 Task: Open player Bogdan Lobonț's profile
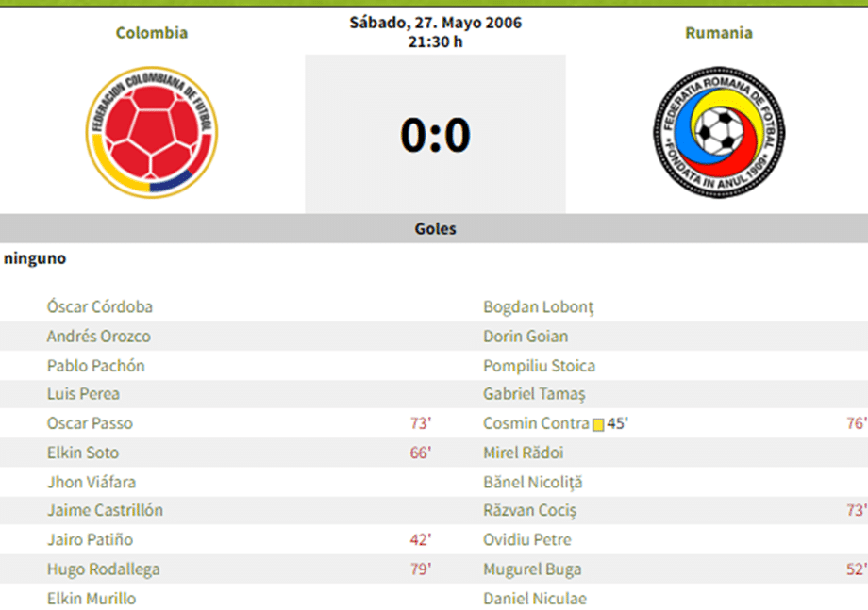coord(539,307)
